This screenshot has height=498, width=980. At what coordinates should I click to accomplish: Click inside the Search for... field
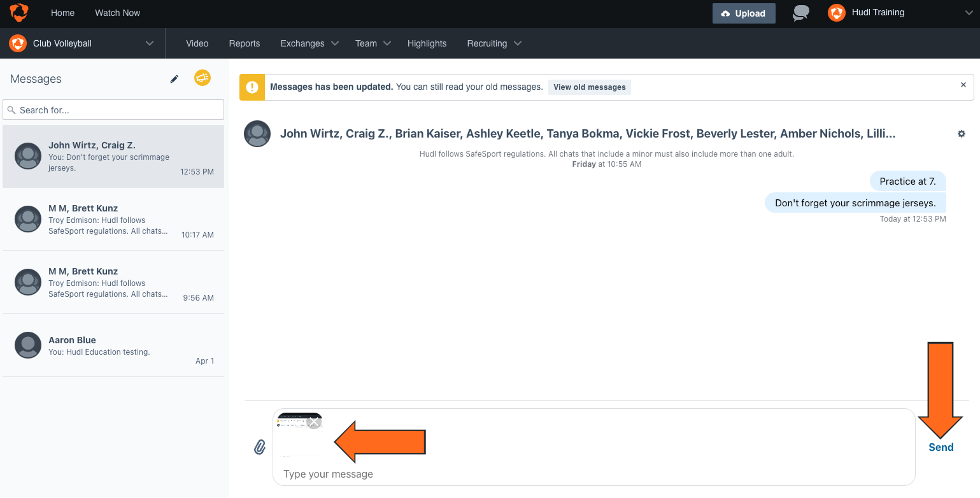(113, 110)
